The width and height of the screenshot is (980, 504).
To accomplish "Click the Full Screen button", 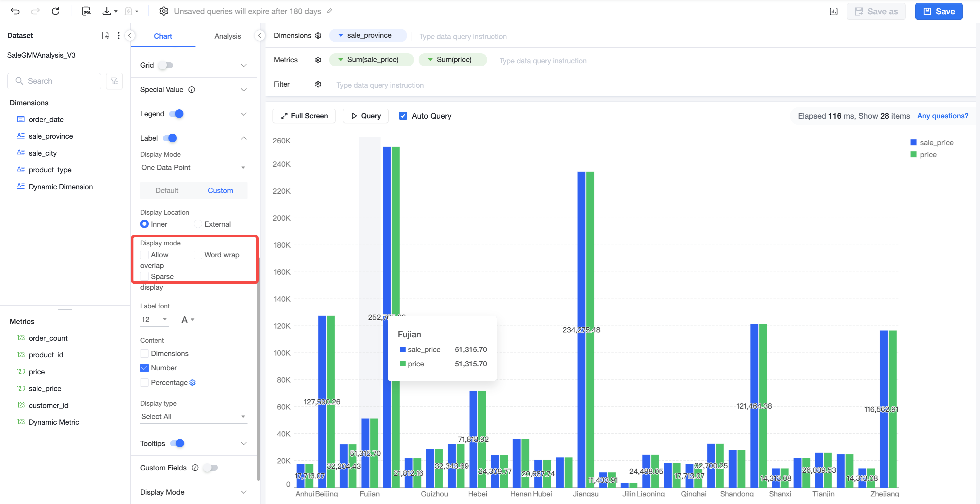I will [x=304, y=116].
